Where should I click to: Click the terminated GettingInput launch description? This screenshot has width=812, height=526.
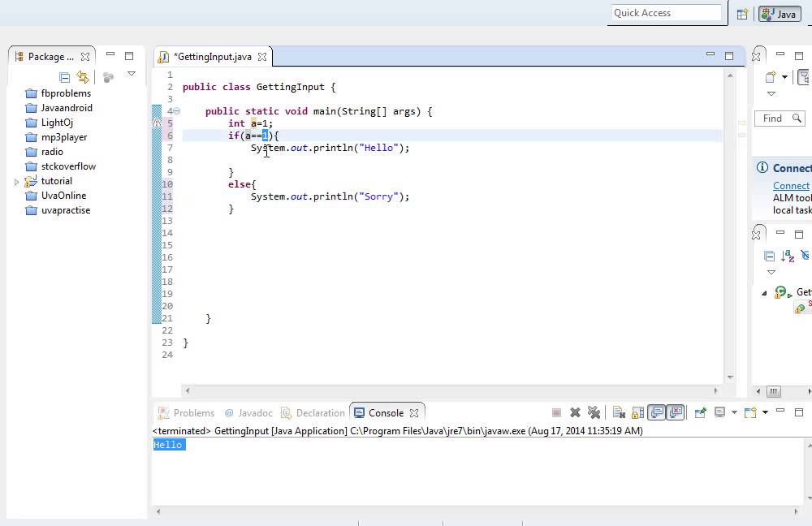pos(398,431)
